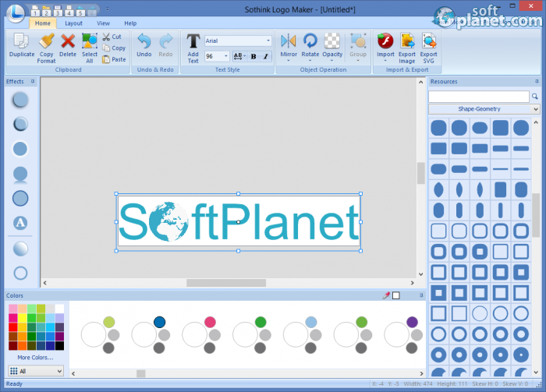546x392 pixels.
Task: Switch to the Home ribbon tab
Action: click(x=42, y=23)
